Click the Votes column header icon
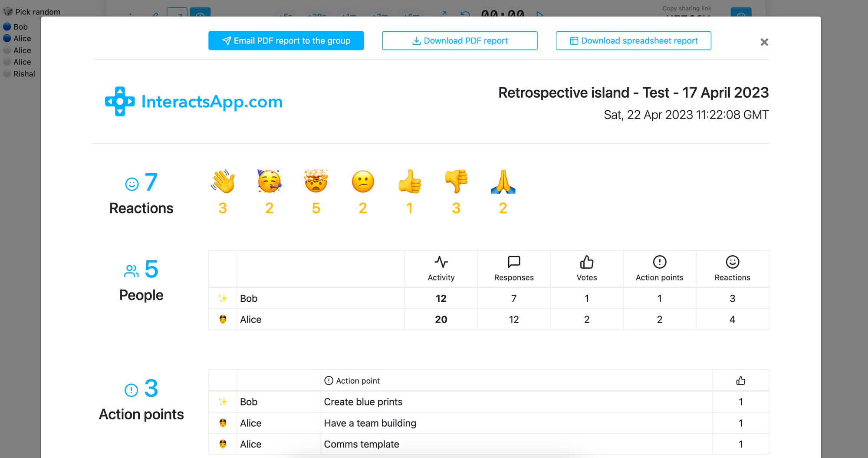The image size is (868, 458). pos(587,262)
